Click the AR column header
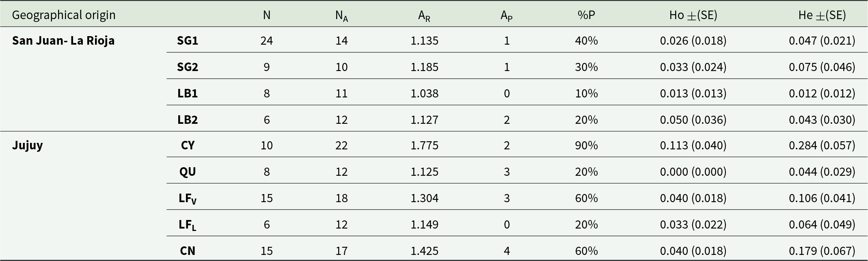 (424, 16)
